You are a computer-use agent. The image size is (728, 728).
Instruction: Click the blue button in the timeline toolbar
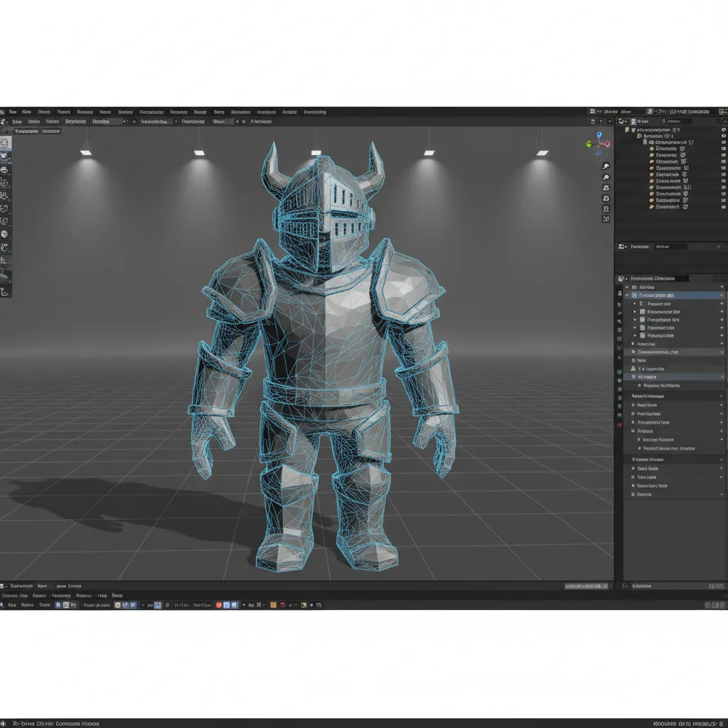227,605
